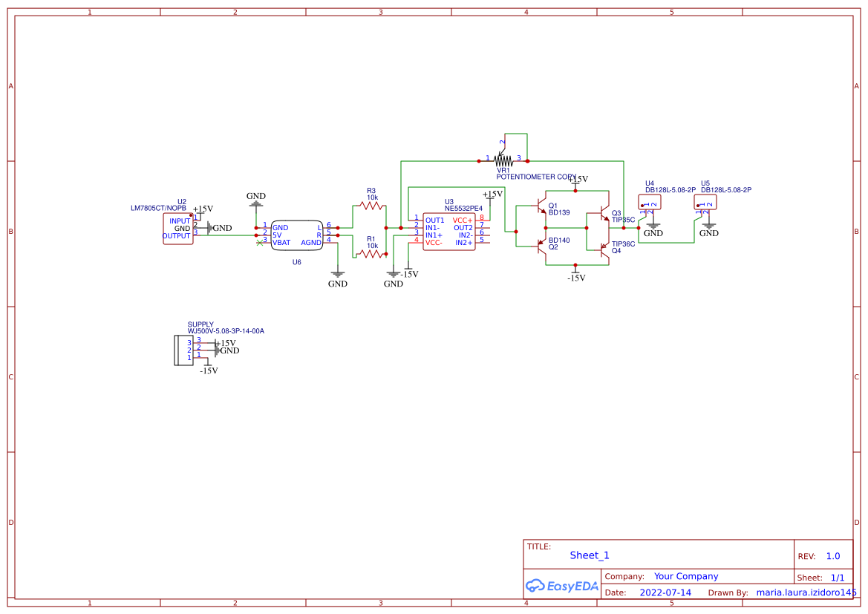Click the U5 terminal block symbol
868x614 pixels.
click(x=705, y=203)
